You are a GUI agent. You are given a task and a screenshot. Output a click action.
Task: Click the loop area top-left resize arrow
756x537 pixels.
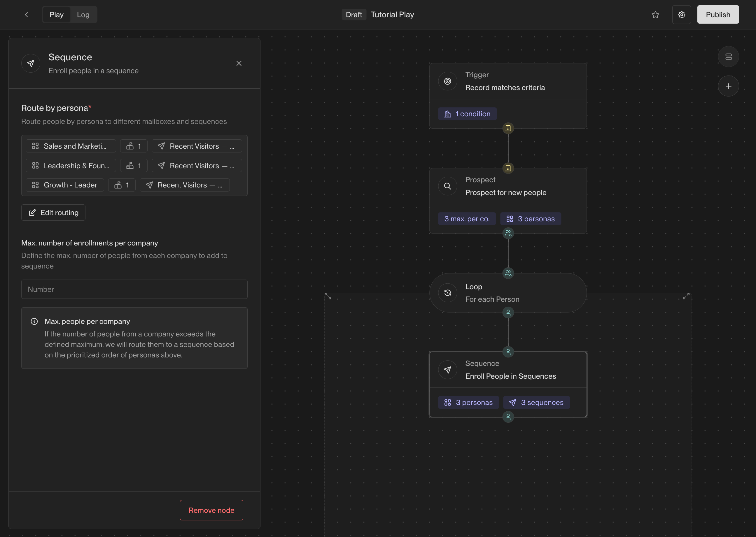(328, 296)
